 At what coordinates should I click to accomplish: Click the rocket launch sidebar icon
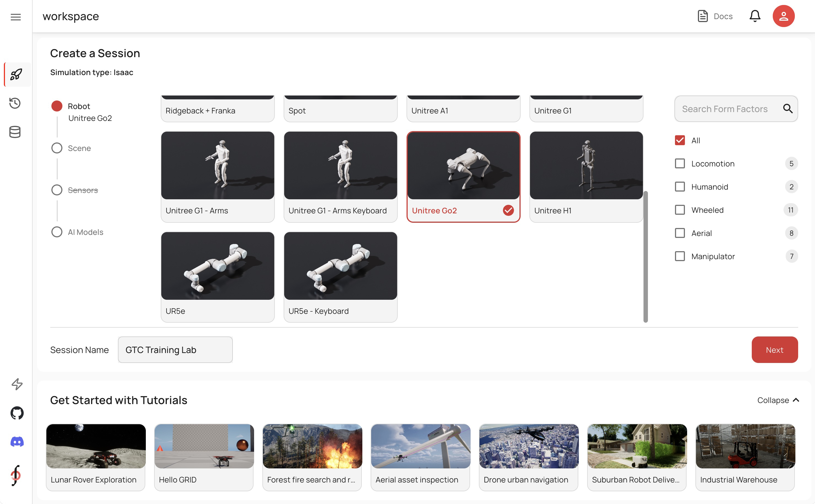[x=16, y=74]
